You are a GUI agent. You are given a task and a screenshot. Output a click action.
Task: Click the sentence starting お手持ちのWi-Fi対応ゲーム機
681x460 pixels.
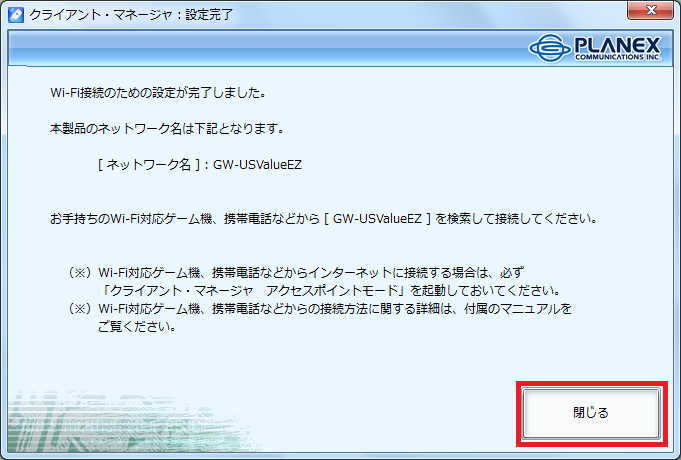pos(324,218)
